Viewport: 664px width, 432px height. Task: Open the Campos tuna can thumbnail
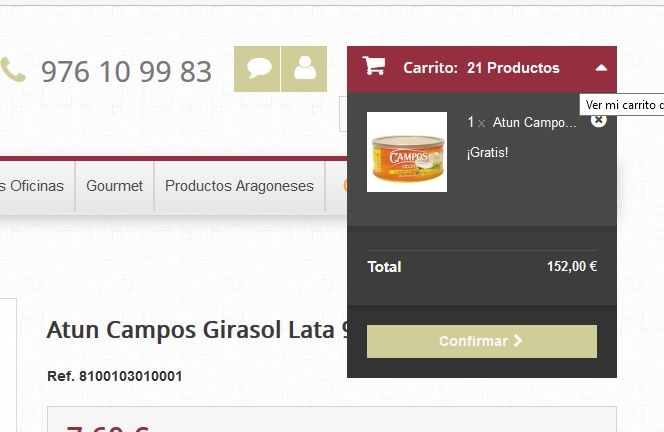(407, 152)
